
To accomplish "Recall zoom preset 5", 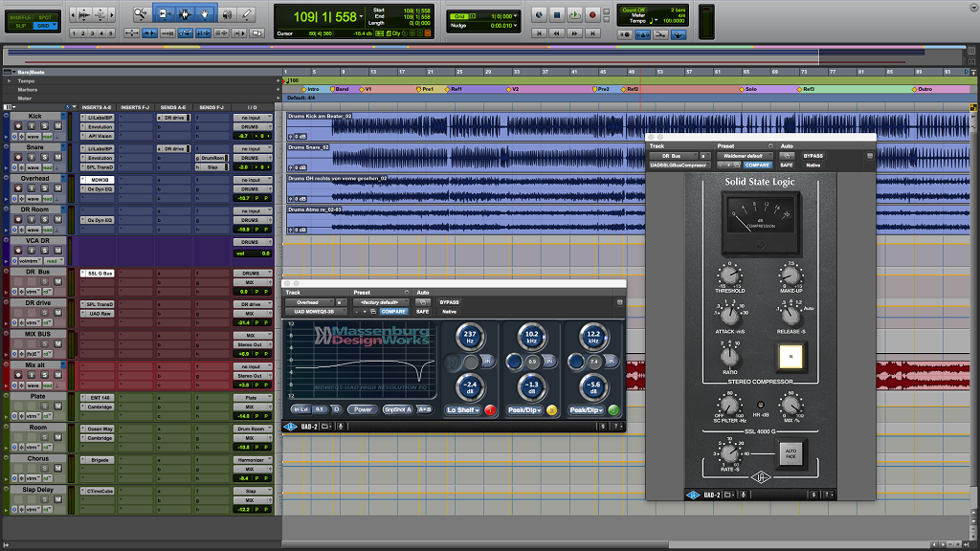I will (111, 33).
